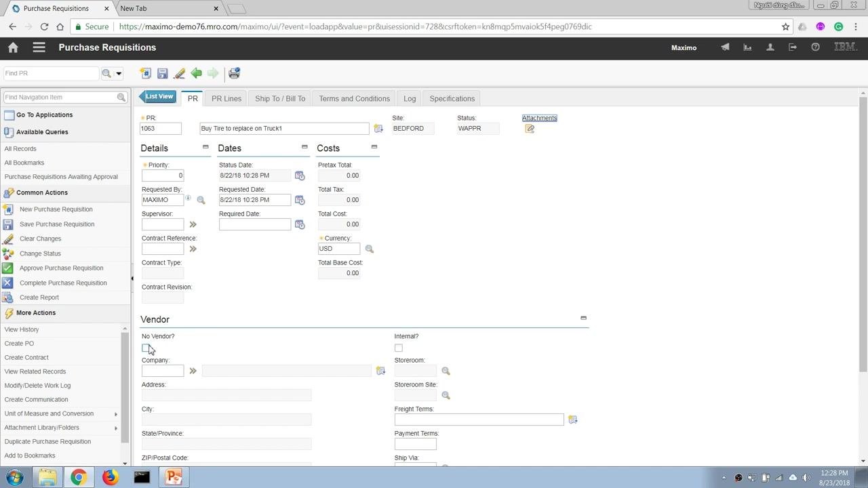
Task: Go to previous record with green arrow
Action: [196, 73]
